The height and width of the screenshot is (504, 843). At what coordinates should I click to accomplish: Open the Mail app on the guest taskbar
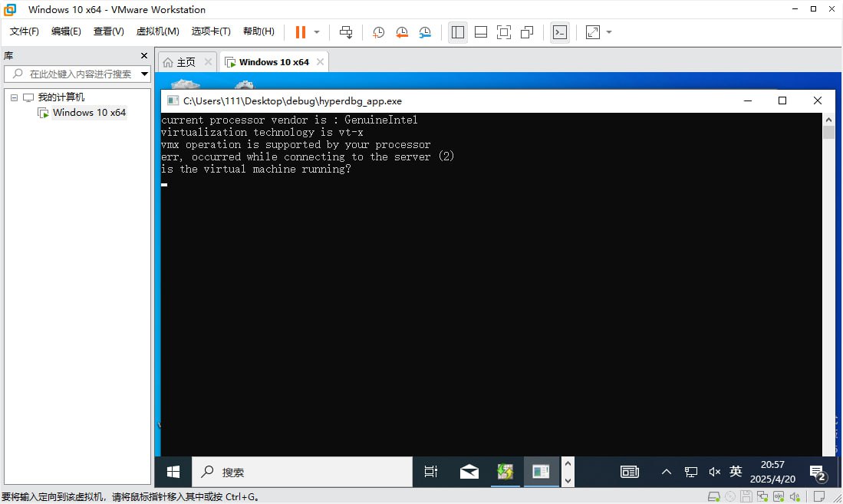(469, 472)
